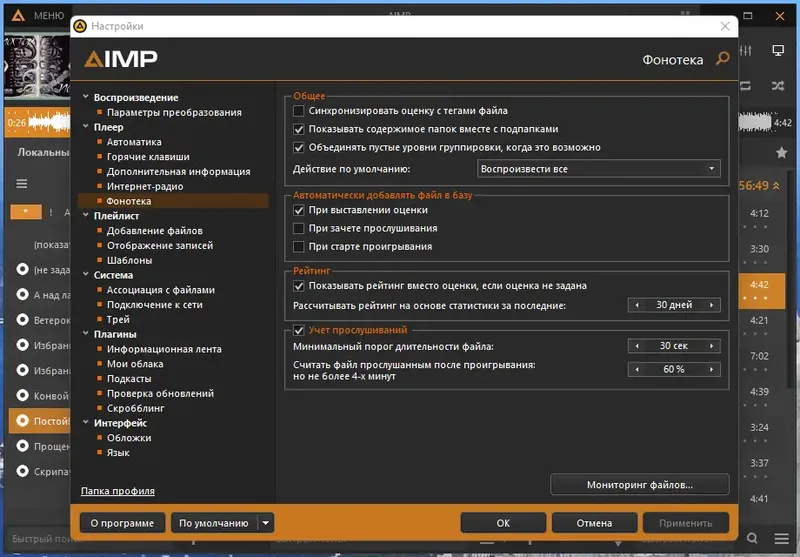Open the По умолчанию button dropdown arrow

pos(266,523)
